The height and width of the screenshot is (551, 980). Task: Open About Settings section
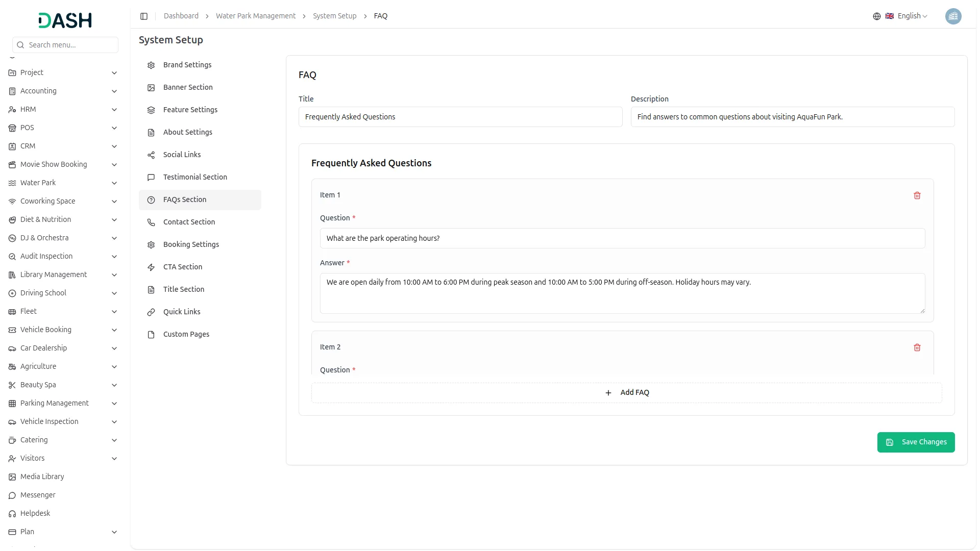(200, 133)
